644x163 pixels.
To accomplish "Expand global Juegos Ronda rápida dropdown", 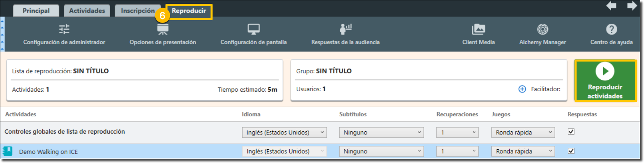I will pyautogui.click(x=523, y=132).
